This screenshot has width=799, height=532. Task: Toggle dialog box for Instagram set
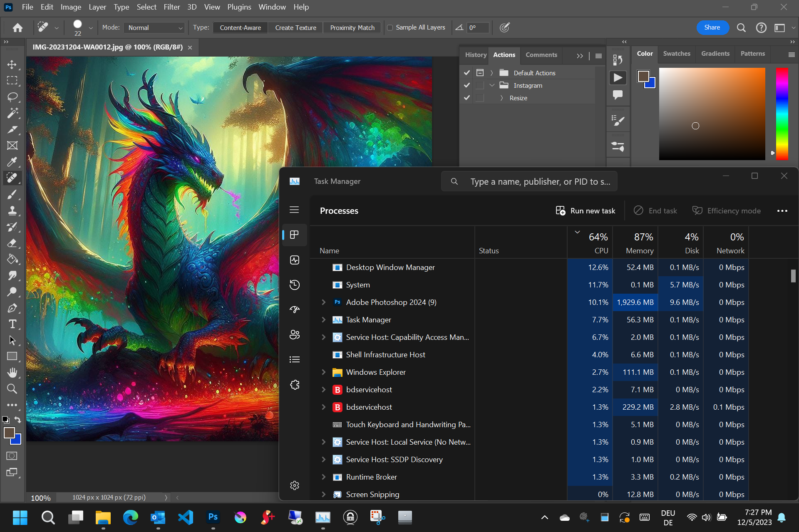pos(480,85)
